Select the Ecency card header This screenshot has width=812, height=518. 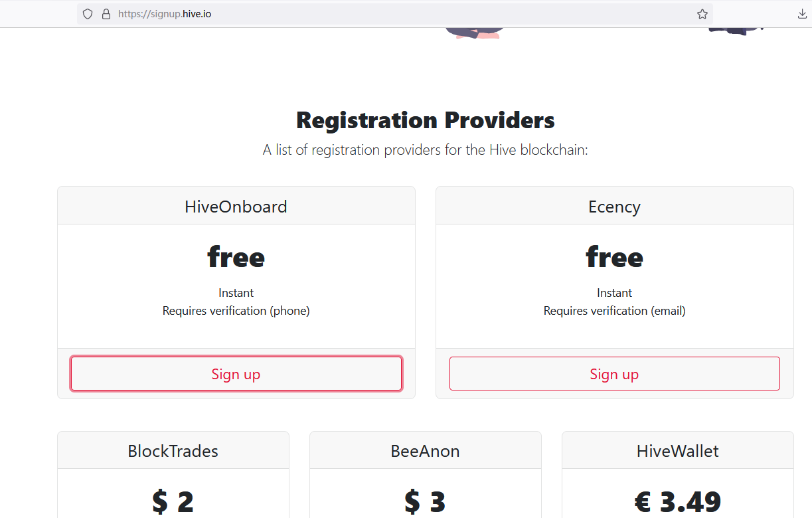615,206
